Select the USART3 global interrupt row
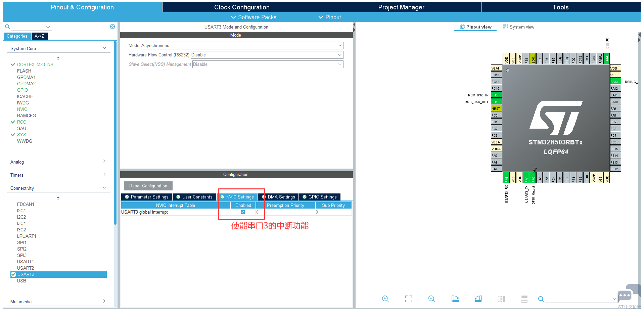Viewport: 644px width, 312px height. 236,212
